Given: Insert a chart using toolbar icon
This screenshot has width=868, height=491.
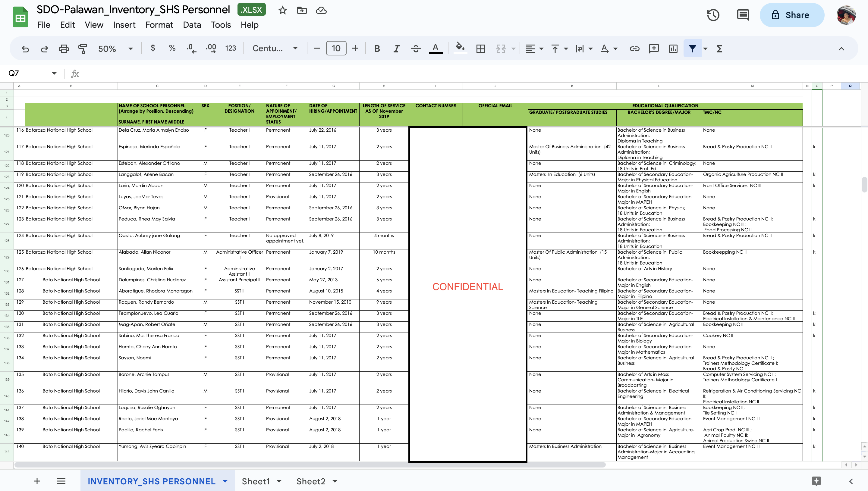Looking at the screenshot, I should tap(673, 48).
